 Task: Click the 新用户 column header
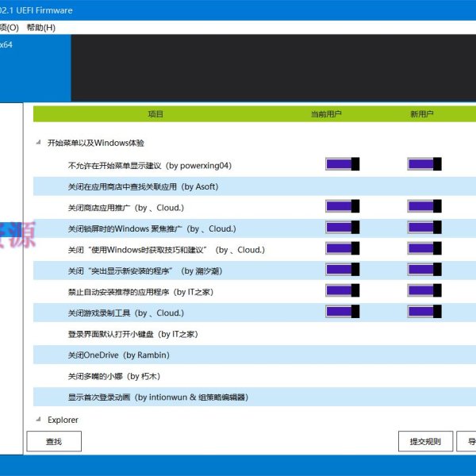[x=422, y=114]
